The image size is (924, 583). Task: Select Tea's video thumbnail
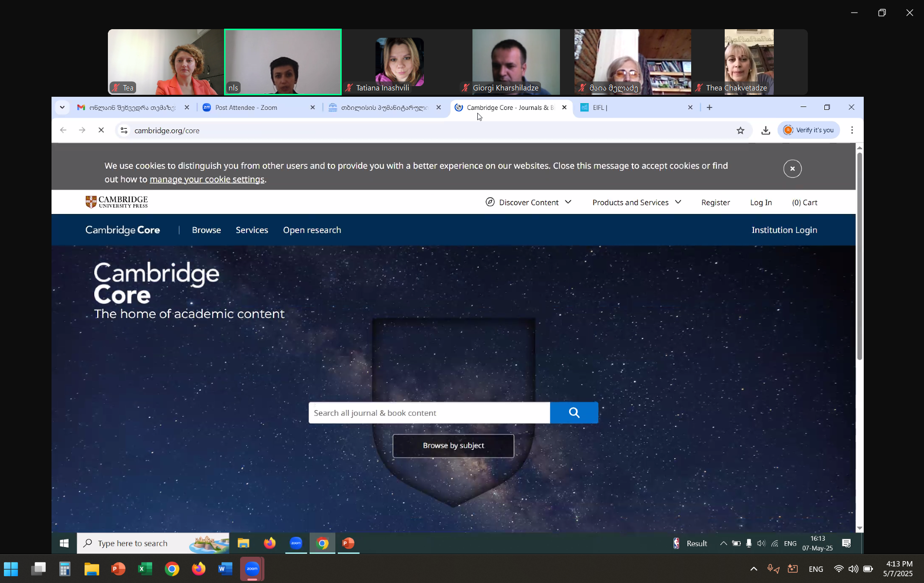tap(166, 62)
